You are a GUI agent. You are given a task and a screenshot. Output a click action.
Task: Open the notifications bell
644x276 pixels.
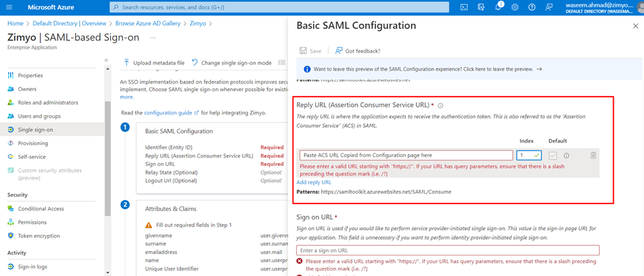tap(498, 7)
